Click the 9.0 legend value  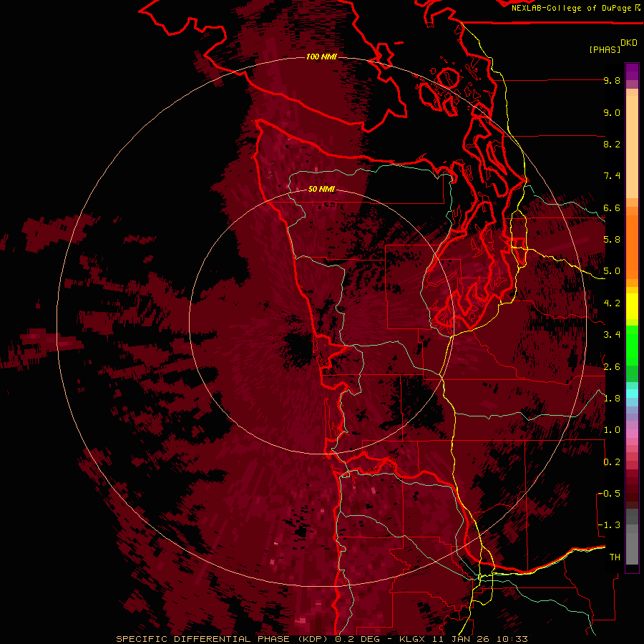612,113
